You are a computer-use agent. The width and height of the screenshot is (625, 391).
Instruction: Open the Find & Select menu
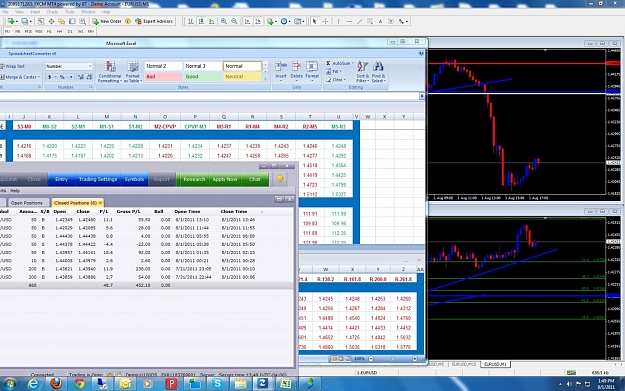click(x=378, y=72)
